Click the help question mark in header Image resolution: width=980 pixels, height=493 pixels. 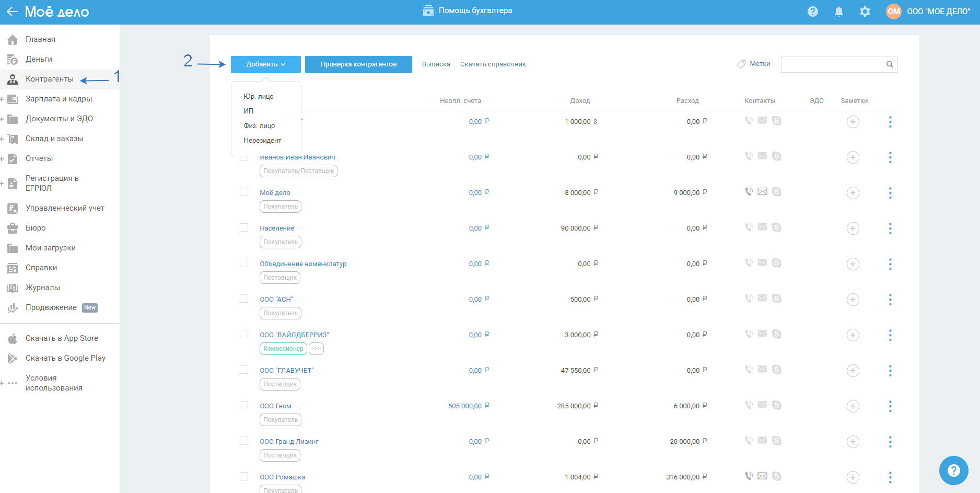(812, 12)
